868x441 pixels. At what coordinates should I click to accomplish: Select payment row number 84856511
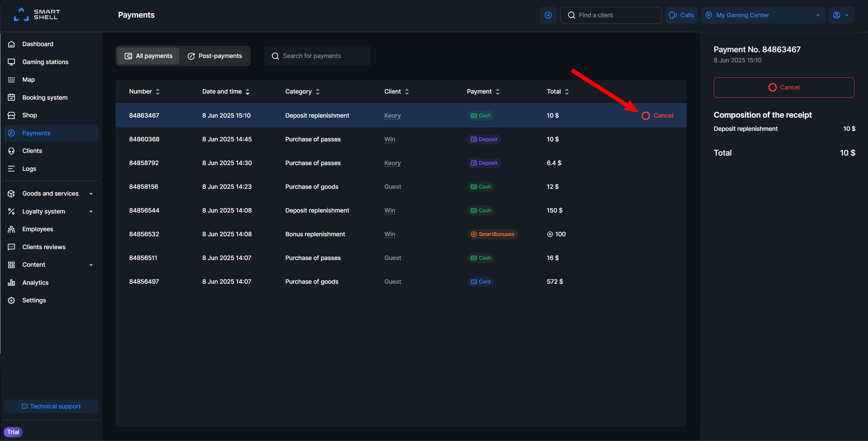click(x=401, y=258)
